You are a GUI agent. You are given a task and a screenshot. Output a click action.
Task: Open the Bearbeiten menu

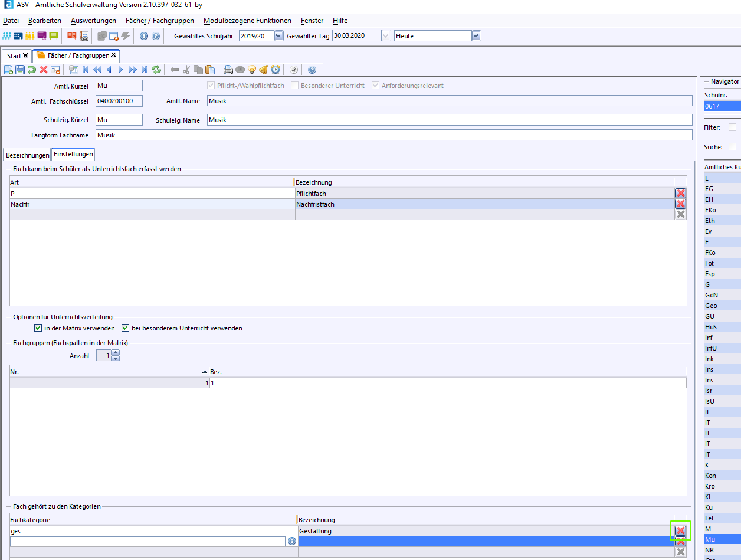45,21
